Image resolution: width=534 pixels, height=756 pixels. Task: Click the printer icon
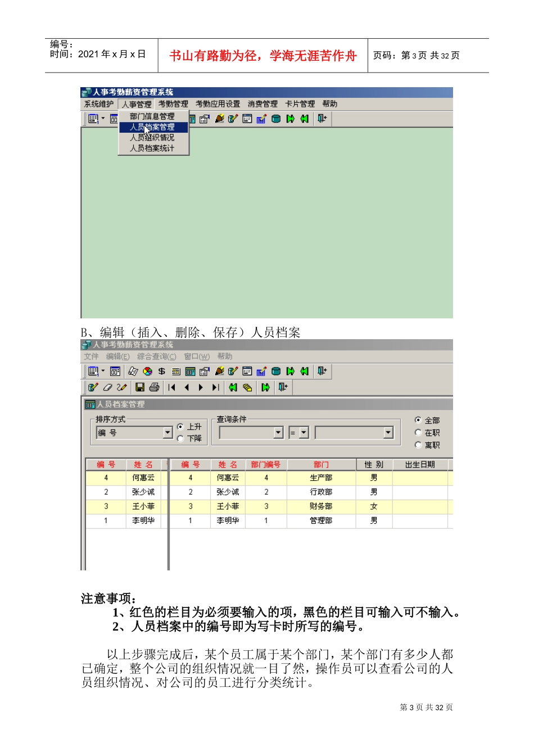tap(155, 387)
